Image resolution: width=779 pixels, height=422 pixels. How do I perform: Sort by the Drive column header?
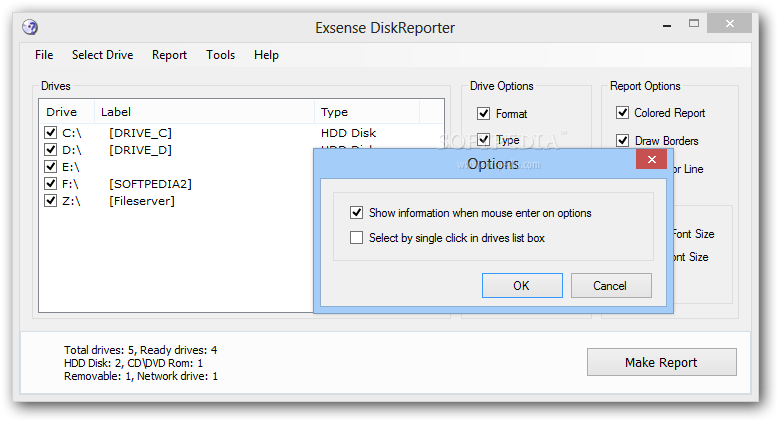tap(67, 112)
